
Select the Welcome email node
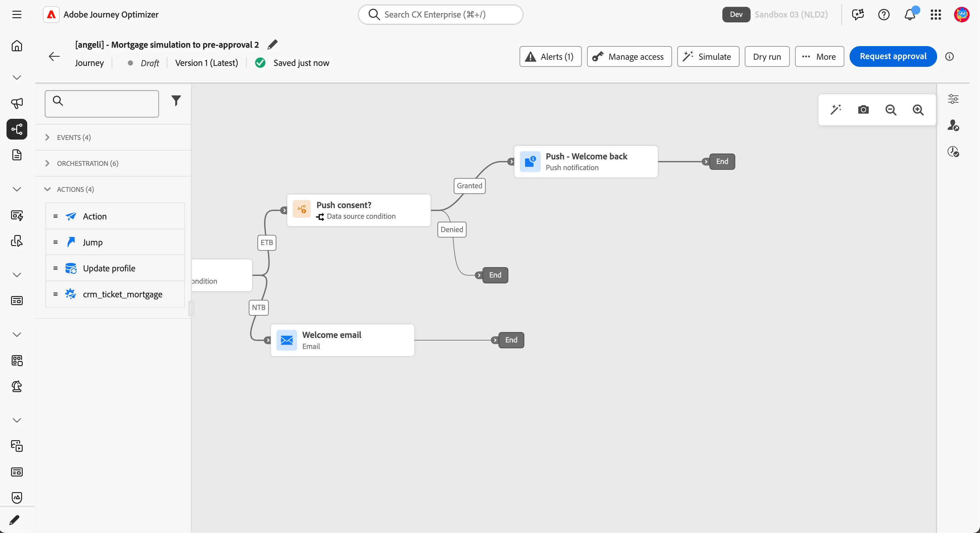pyautogui.click(x=342, y=340)
